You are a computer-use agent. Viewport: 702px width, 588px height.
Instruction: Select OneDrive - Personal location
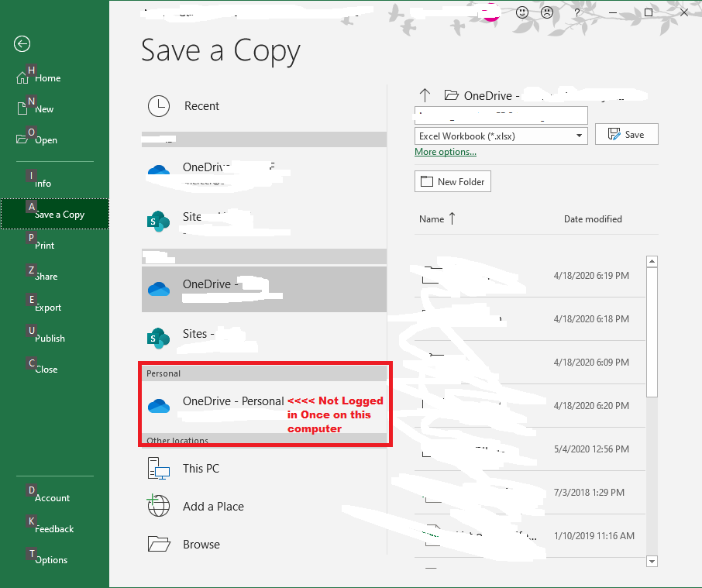point(264,407)
